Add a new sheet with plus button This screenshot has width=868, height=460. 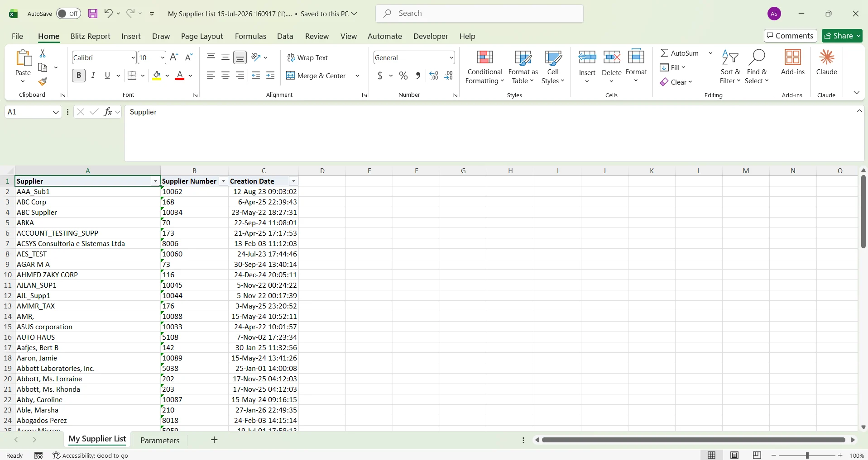coord(215,440)
